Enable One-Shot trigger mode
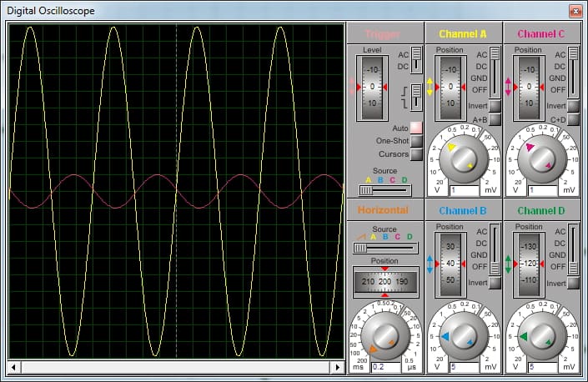Image resolution: width=588 pixels, height=382 pixels. click(x=416, y=141)
